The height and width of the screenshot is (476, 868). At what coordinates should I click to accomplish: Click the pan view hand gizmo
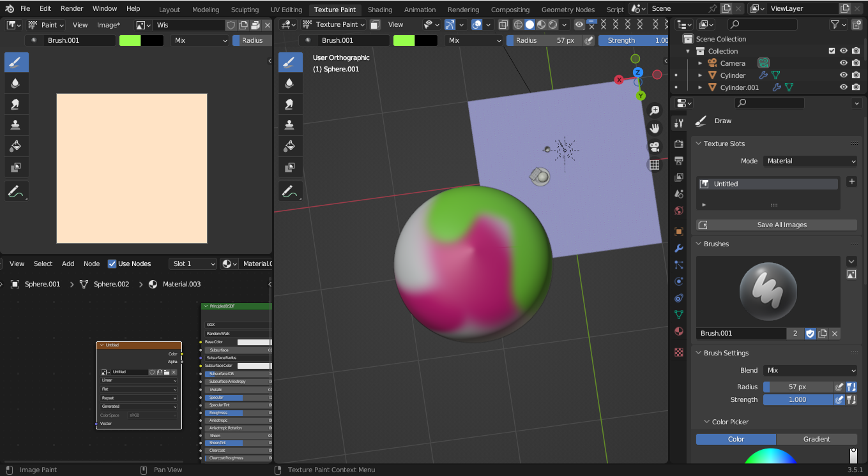click(x=654, y=128)
